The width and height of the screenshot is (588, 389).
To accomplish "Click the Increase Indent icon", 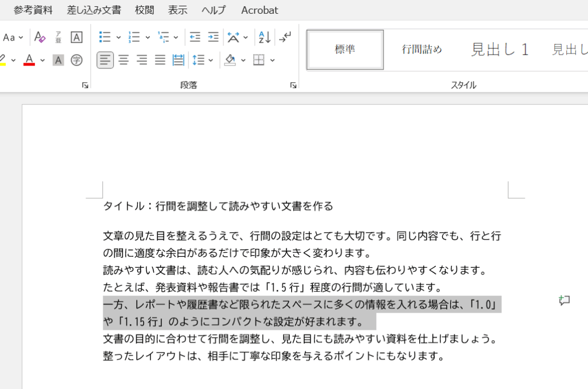I will 213,37.
